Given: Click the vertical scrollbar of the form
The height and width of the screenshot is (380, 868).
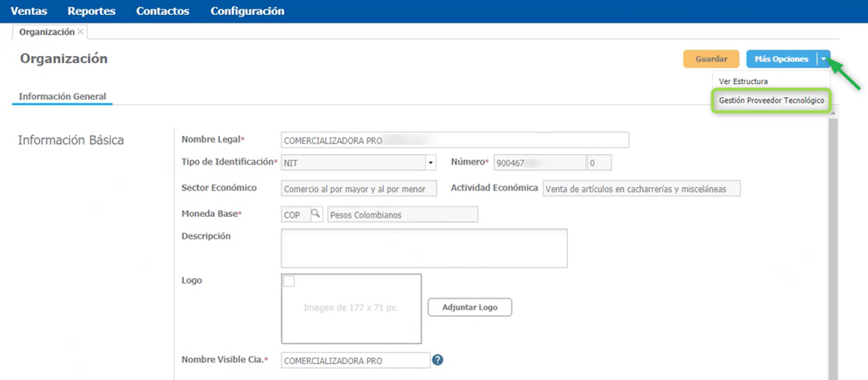Looking at the screenshot, I should point(833,244).
